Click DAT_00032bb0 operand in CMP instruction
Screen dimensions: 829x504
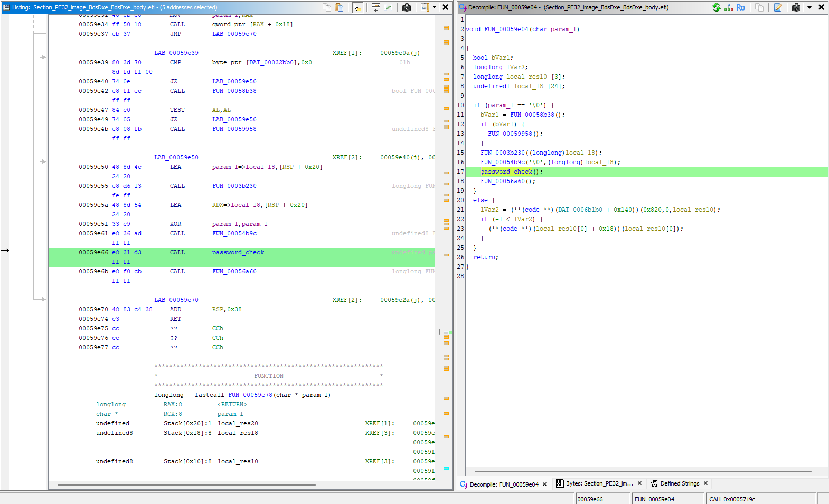[271, 62]
